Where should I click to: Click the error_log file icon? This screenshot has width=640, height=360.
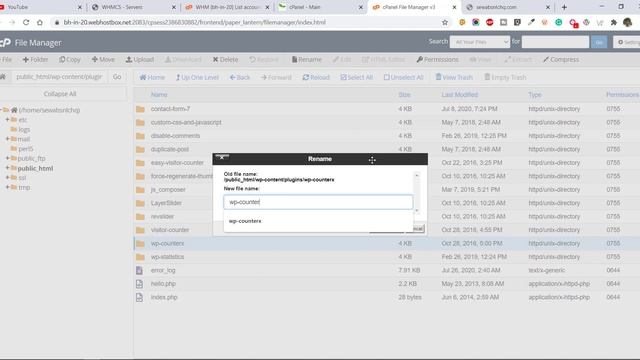tap(139, 270)
